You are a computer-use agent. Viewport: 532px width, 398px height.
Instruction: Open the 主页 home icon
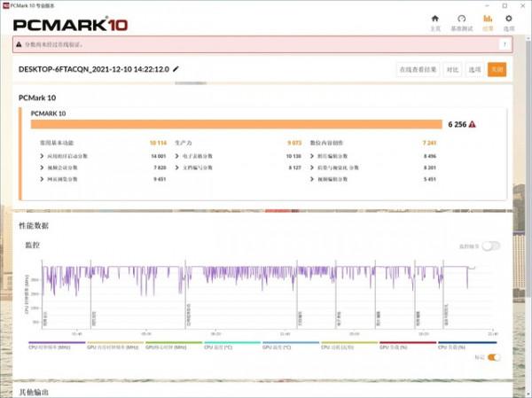[x=434, y=21]
